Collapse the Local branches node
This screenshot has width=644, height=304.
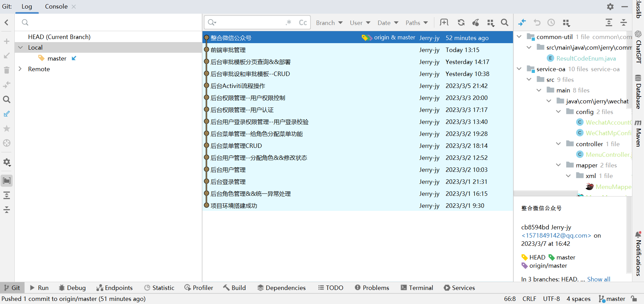pyautogui.click(x=21, y=47)
